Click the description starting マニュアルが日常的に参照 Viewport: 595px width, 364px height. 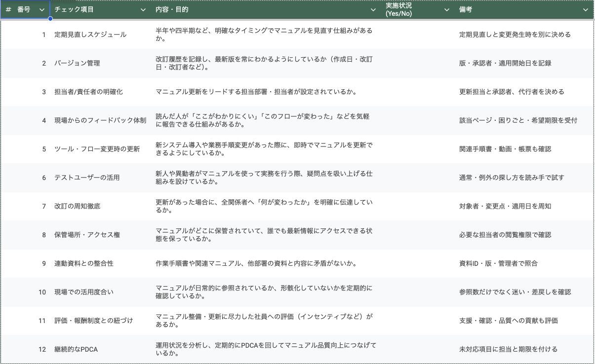pyautogui.click(x=264, y=292)
